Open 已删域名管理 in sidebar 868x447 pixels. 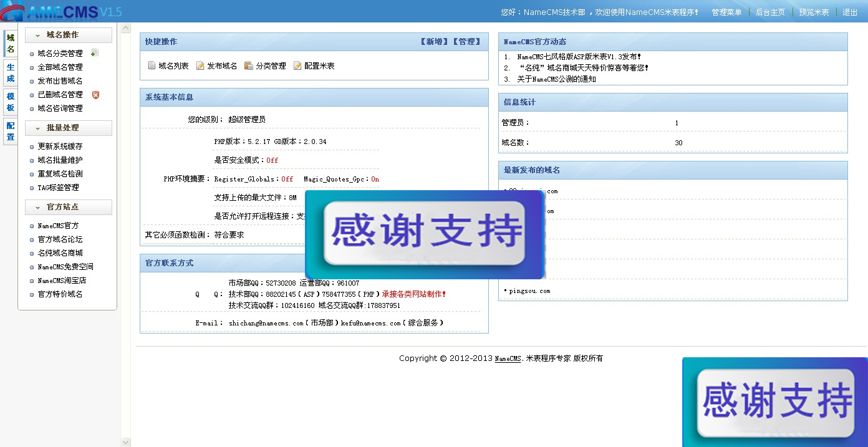tap(60, 95)
